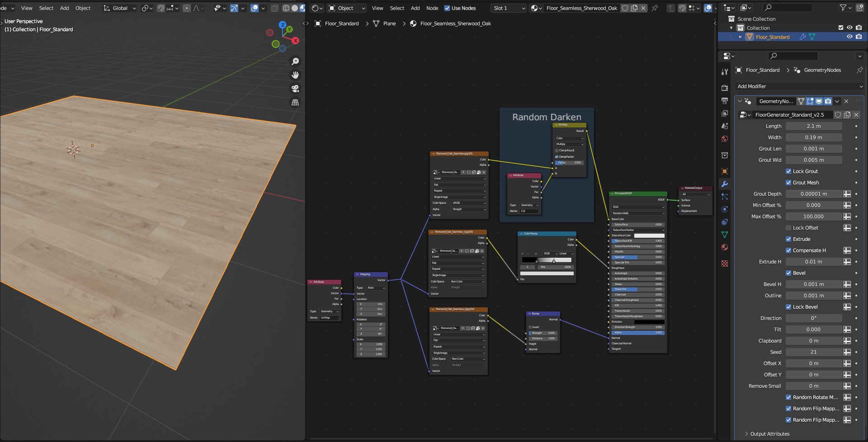Expand the Output Attributes section
Image resolution: width=868 pixels, height=442 pixels.
(769, 434)
